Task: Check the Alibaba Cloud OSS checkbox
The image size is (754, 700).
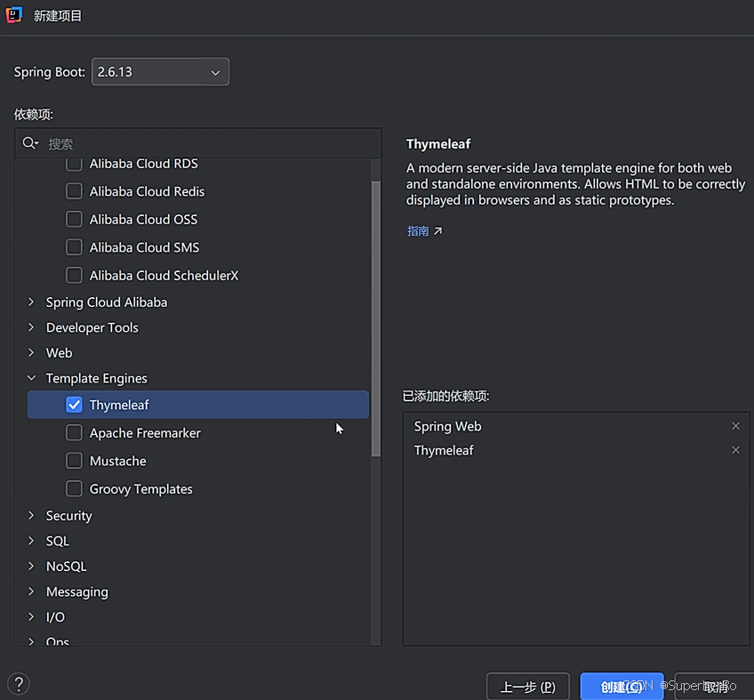Action: (x=74, y=219)
